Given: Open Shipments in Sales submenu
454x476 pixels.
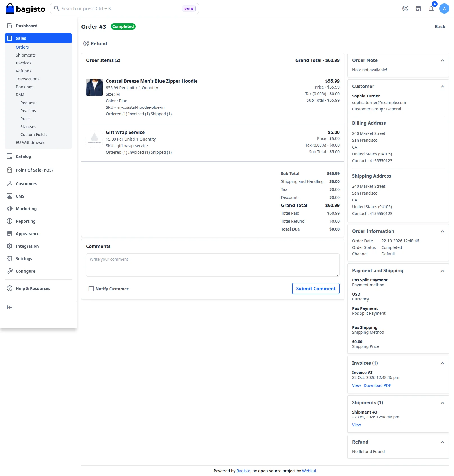Looking at the screenshot, I should coord(26,55).
